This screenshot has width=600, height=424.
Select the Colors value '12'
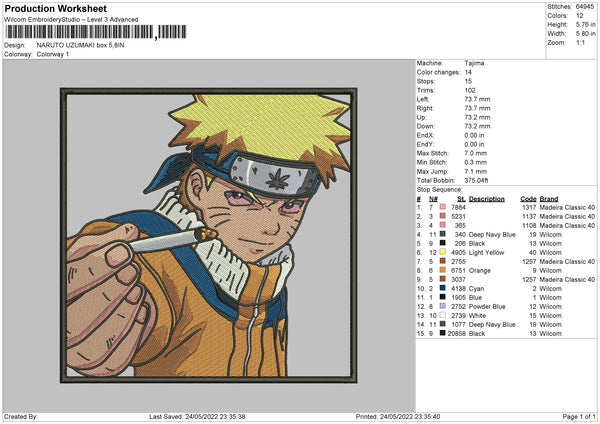tap(580, 16)
